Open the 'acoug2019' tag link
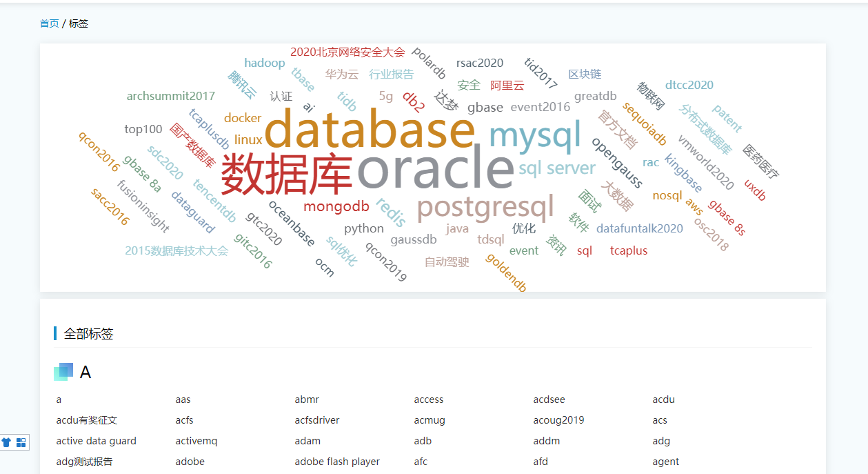Image resolution: width=868 pixels, height=474 pixels. click(x=558, y=420)
